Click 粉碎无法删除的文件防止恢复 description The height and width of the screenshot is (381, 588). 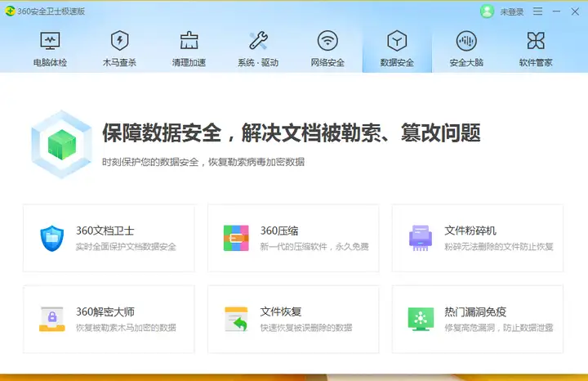click(499, 247)
